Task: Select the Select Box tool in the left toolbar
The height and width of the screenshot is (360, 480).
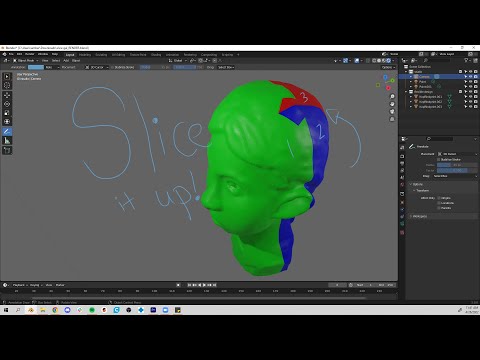Action: 7,76
